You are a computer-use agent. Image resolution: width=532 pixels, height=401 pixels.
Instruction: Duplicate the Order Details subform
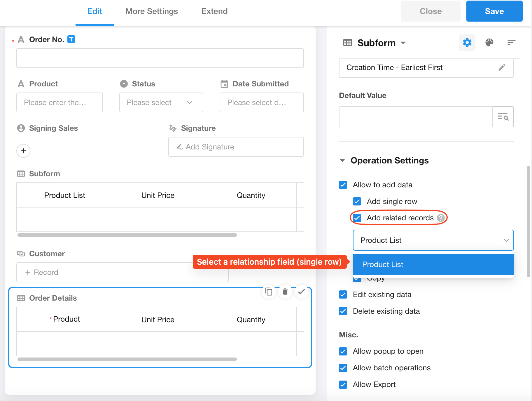[269, 292]
